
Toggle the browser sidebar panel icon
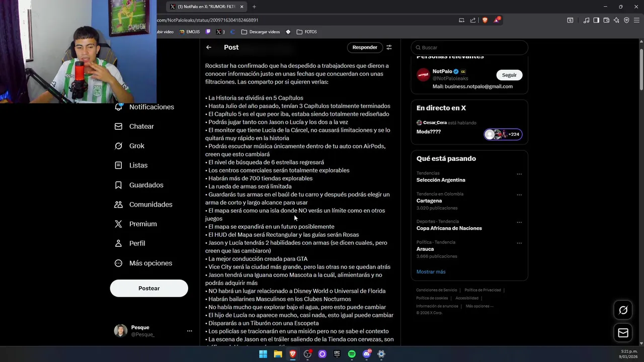click(x=596, y=20)
